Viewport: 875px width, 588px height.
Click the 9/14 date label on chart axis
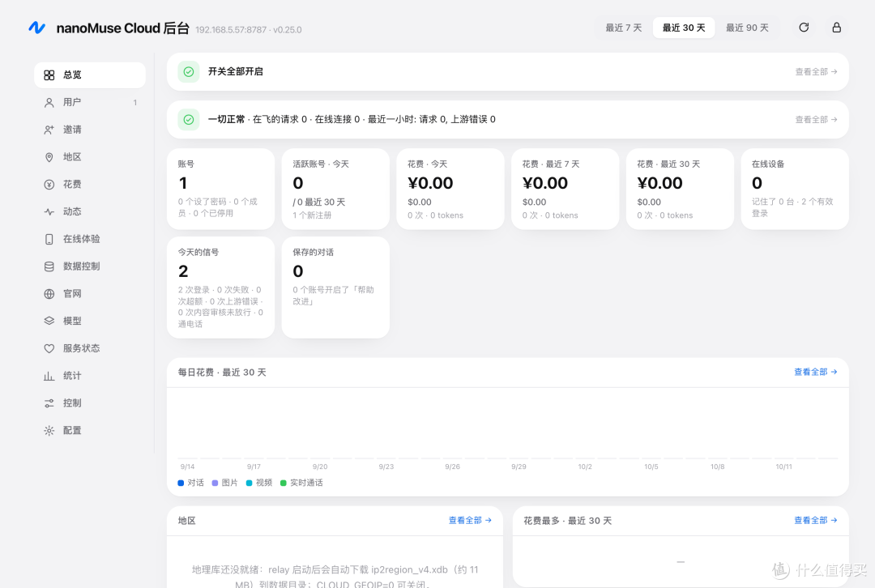coord(187,467)
